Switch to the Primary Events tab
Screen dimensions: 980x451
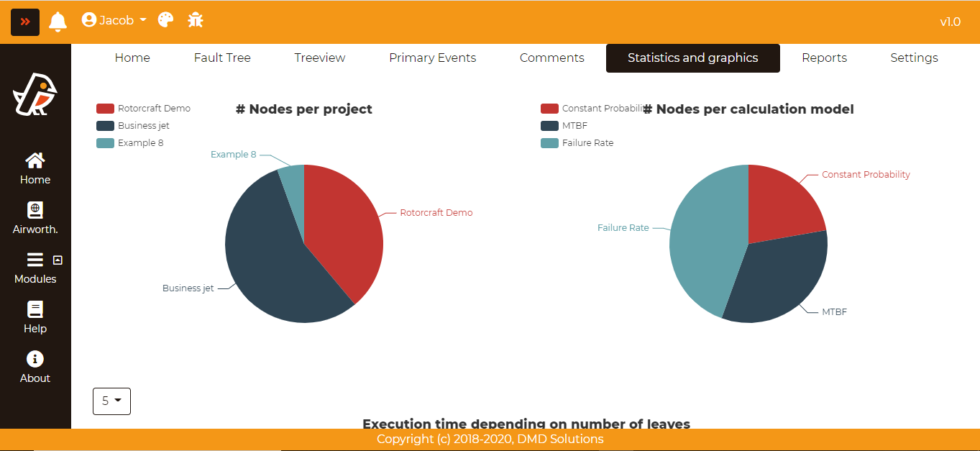point(432,58)
